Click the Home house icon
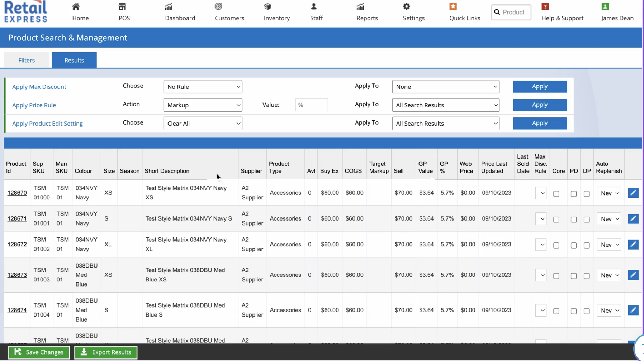 tap(76, 6)
